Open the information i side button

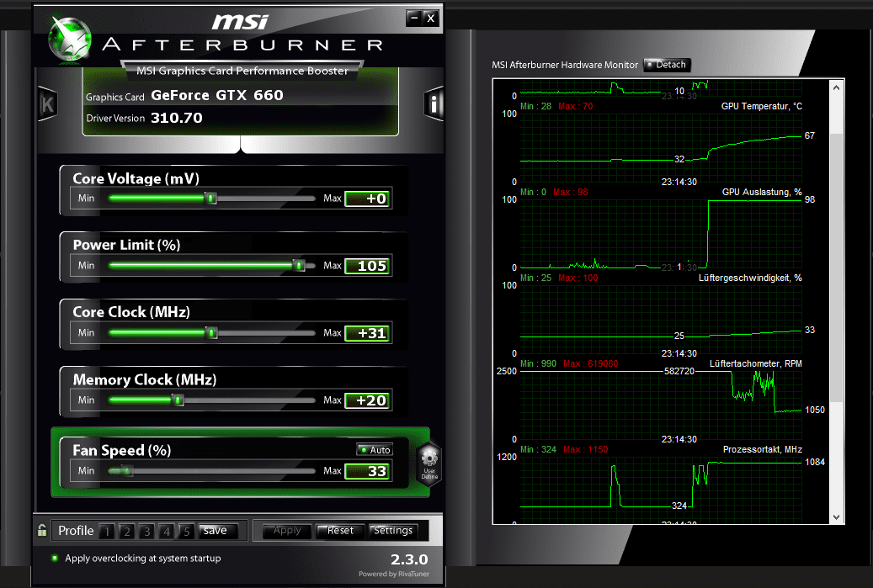(x=434, y=104)
